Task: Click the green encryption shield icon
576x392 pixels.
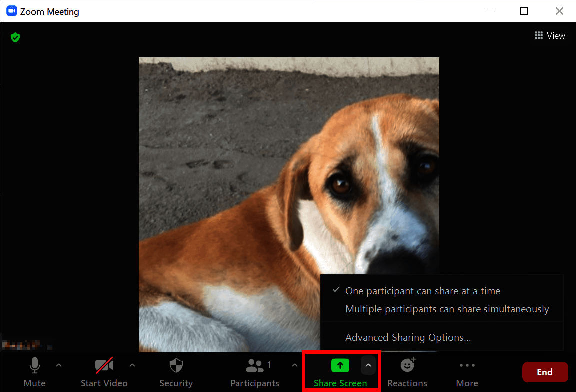Action: [15, 37]
